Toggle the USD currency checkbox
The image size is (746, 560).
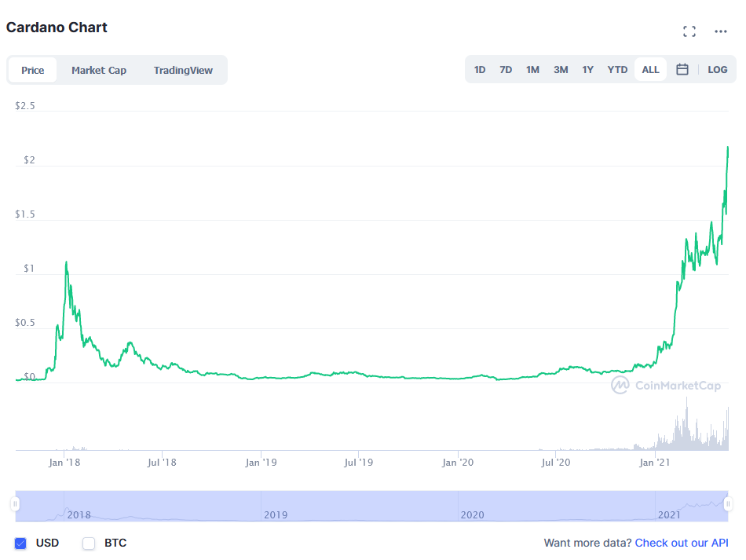point(21,543)
